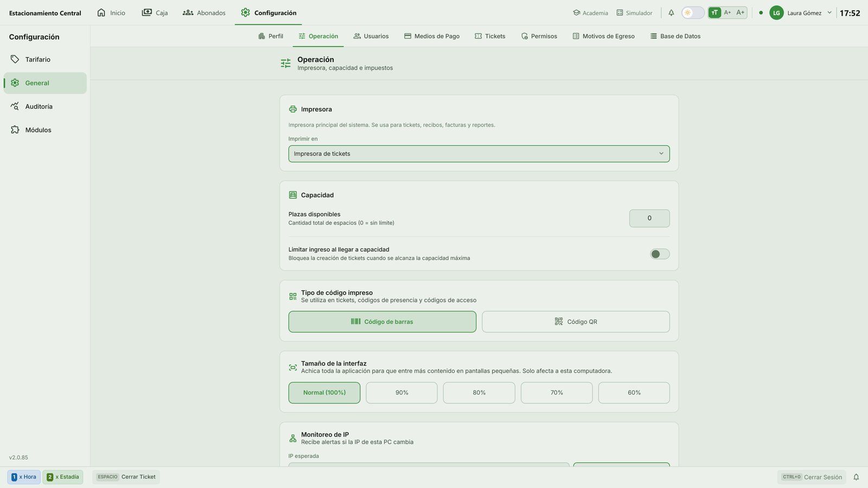The width and height of the screenshot is (868, 488).
Task: Open Auditoría in the sidebar
Action: 45,106
